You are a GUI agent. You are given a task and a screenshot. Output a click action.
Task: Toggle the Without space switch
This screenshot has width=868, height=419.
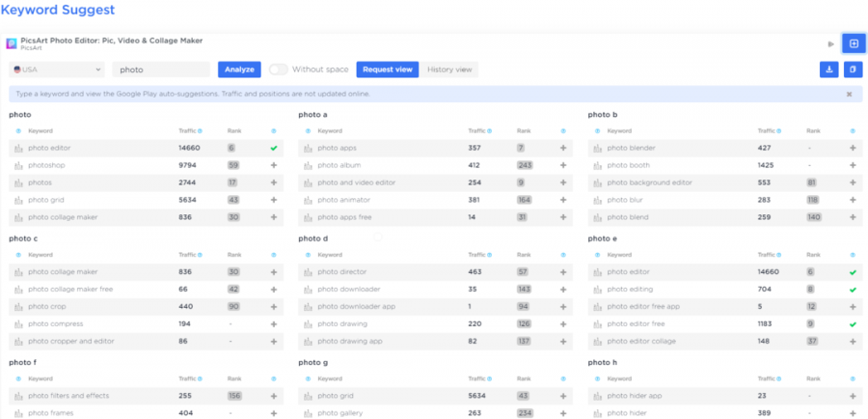coord(279,70)
